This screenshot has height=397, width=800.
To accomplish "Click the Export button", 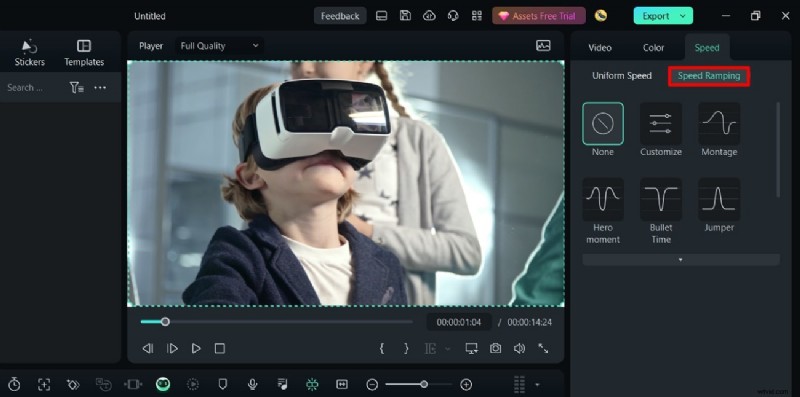I will pyautogui.click(x=663, y=16).
